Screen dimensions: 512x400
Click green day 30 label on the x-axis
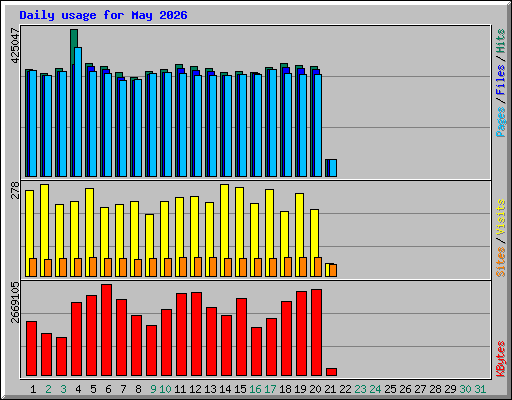click(x=465, y=389)
